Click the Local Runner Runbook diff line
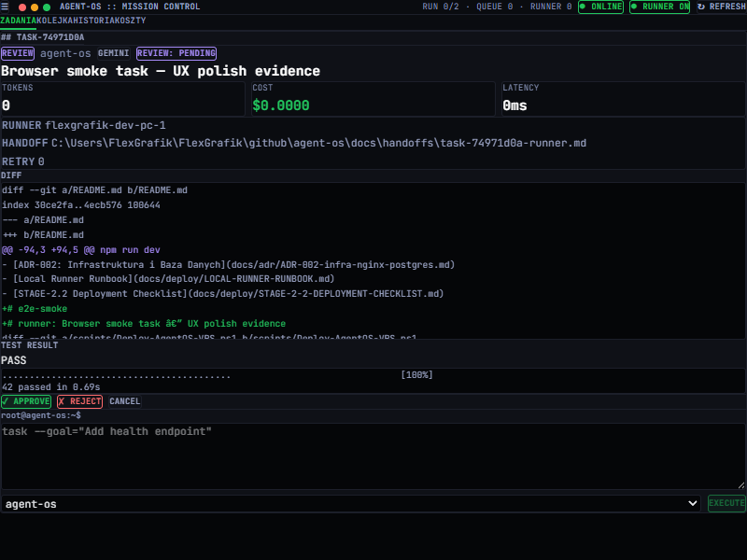 pyautogui.click(x=168, y=278)
